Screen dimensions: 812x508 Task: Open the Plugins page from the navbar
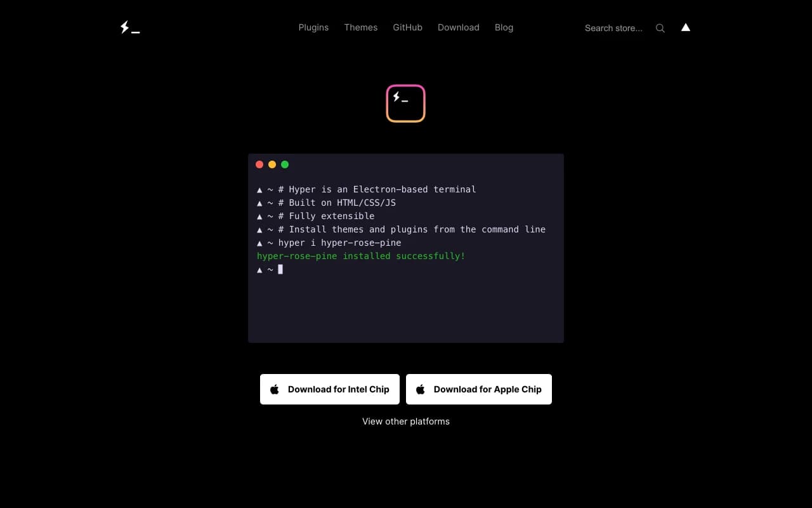(313, 27)
